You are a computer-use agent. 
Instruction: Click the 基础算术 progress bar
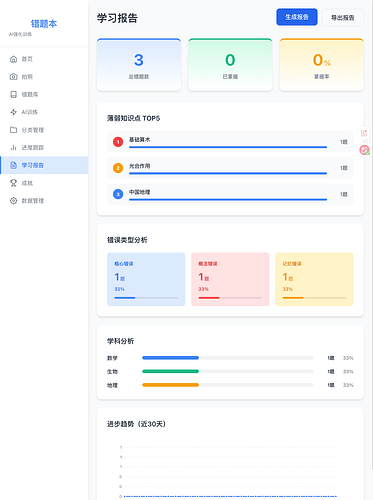coord(228,147)
